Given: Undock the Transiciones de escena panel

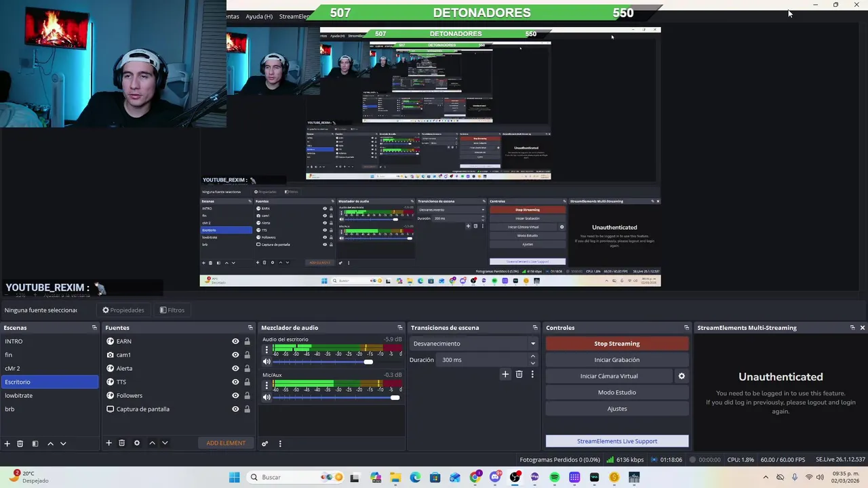Looking at the screenshot, I should coord(535,328).
